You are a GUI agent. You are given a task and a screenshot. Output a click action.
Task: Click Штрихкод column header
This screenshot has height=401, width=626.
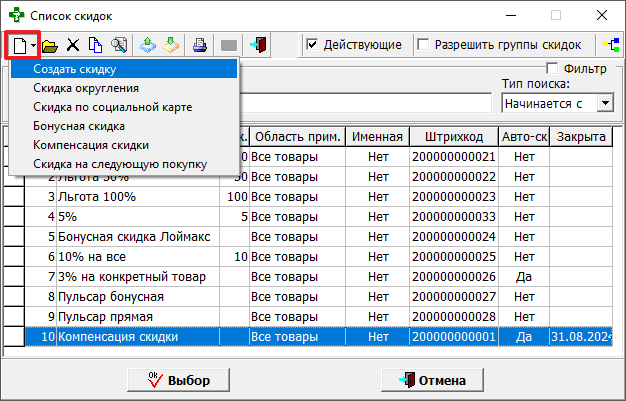[454, 137]
